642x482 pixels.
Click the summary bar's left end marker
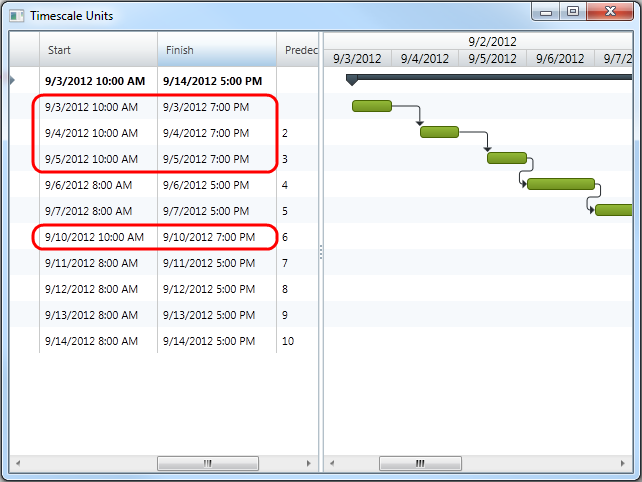point(351,79)
